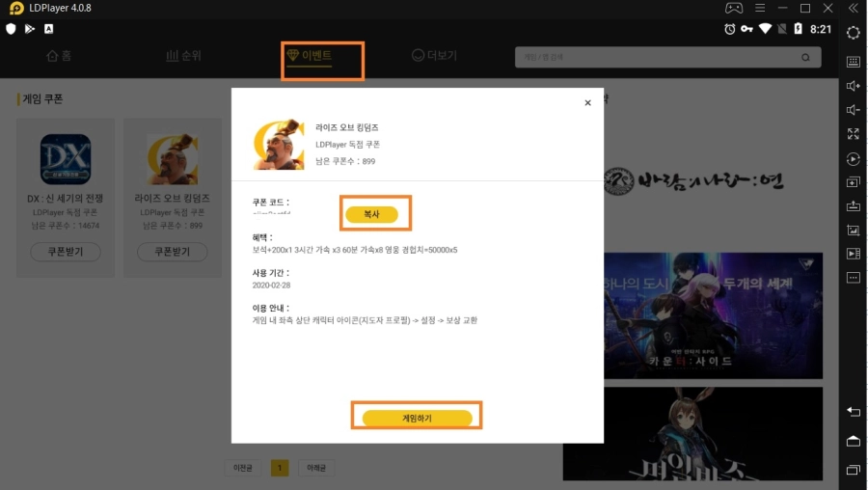This screenshot has height=490, width=868.
Task: Click the shield icon in status bar
Action: click(x=11, y=29)
